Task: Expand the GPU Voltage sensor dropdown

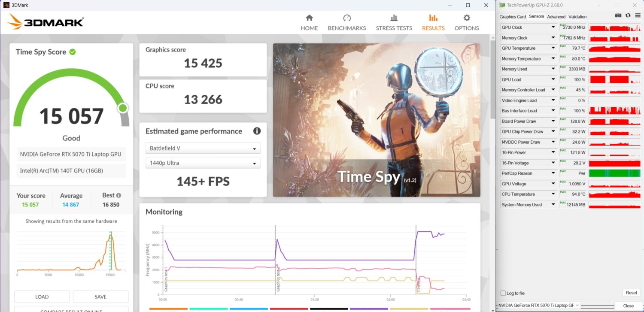Action: [x=553, y=184]
